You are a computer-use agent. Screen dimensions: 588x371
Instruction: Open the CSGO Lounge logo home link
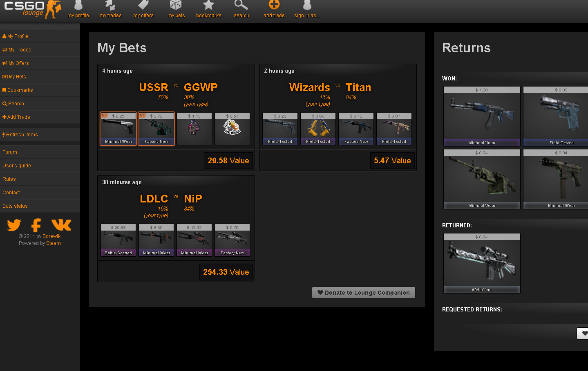pyautogui.click(x=33, y=9)
